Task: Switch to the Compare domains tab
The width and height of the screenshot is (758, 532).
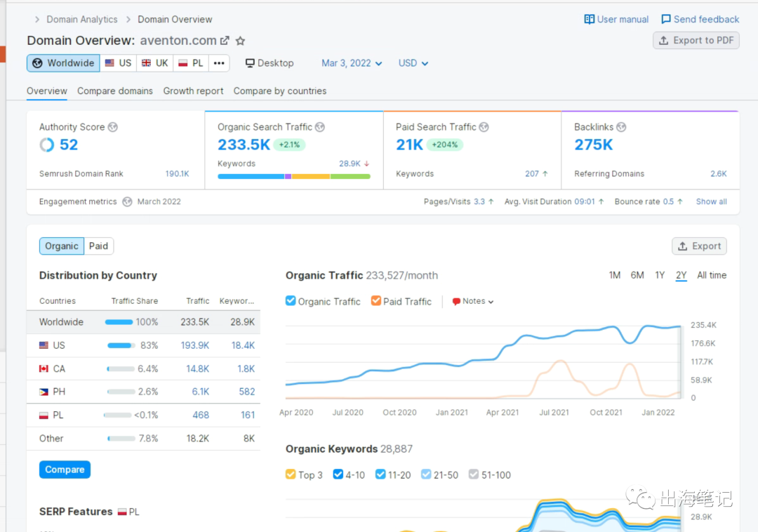Action: pos(115,91)
